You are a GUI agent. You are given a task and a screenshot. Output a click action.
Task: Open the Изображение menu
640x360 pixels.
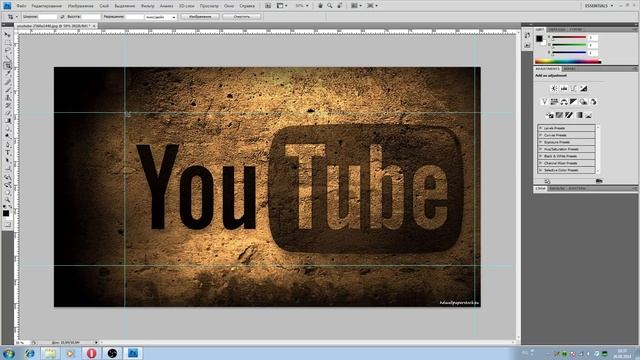click(80, 6)
